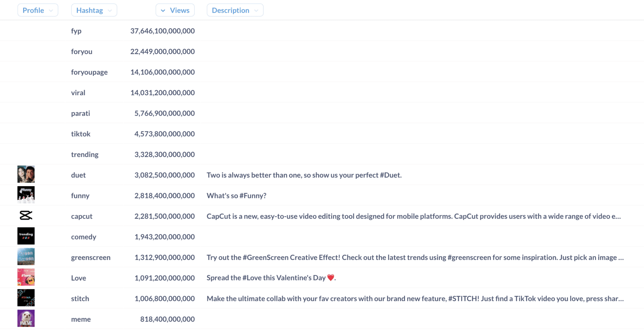Image resolution: width=644 pixels, height=330 pixels.
Task: Click the views value 22,449,000,000,000
Action: [x=162, y=52]
